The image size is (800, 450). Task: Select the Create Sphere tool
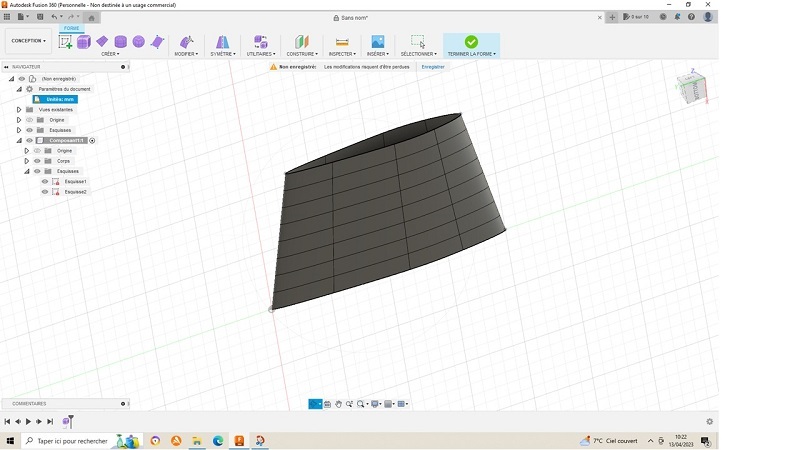139,42
